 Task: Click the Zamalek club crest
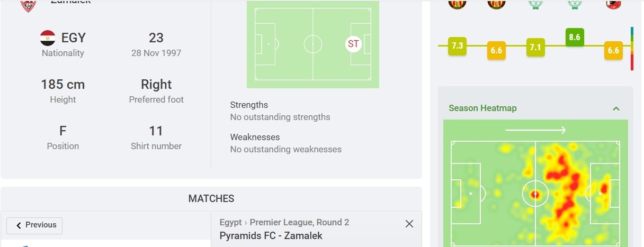[x=26, y=5]
